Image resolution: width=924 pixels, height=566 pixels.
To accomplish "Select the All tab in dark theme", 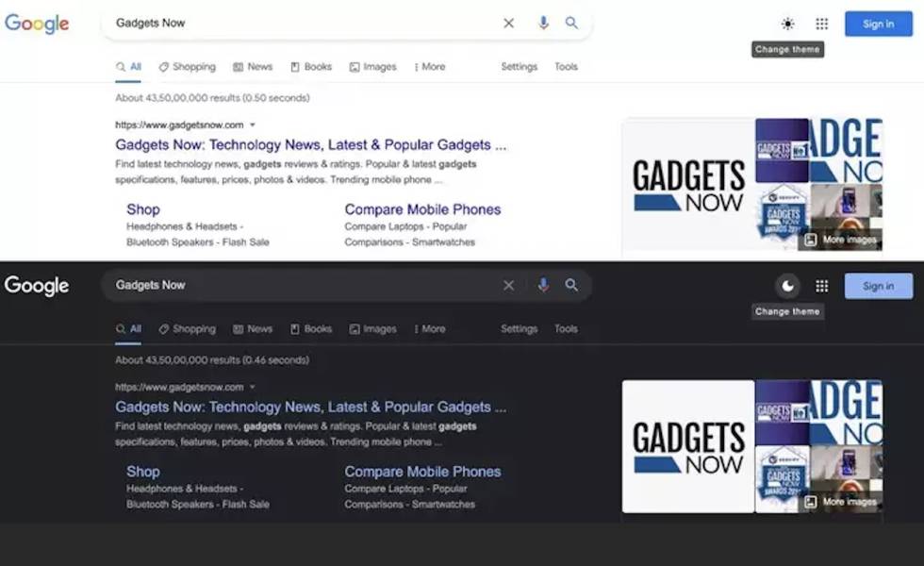I will coord(128,329).
